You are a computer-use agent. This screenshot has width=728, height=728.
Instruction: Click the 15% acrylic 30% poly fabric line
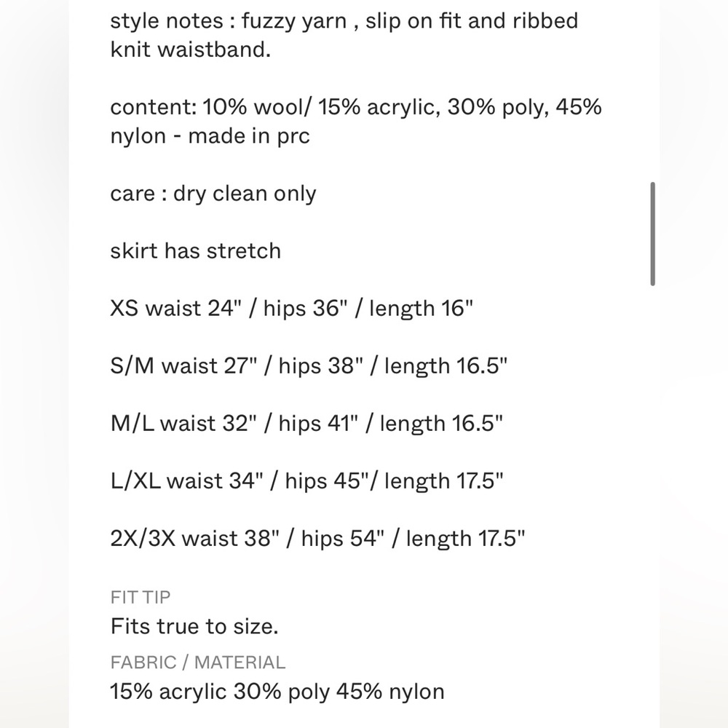pos(277,692)
